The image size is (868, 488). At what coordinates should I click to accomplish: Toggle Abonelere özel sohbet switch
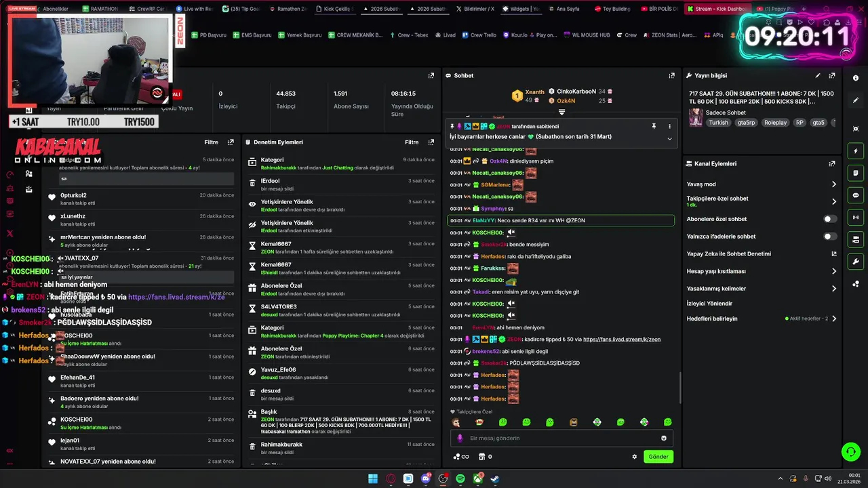pos(829,219)
